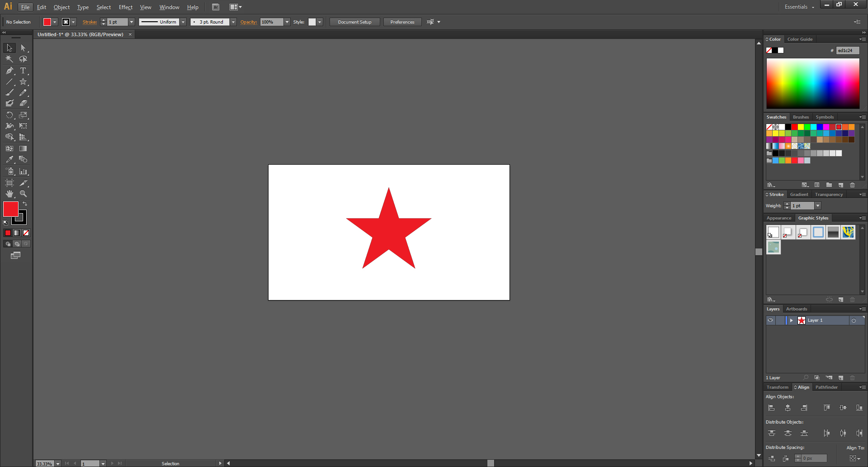Screen dimensions: 868x467
Task: Select the Rotate tool
Action: pos(9,115)
